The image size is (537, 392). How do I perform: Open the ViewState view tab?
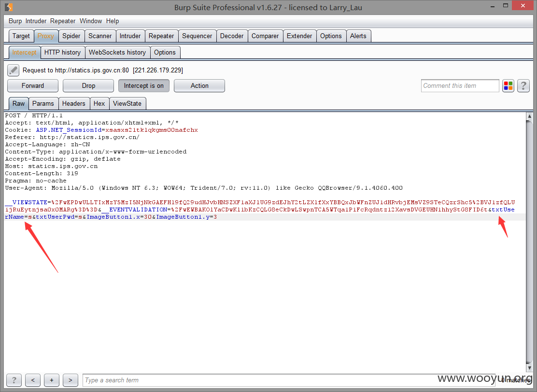(x=127, y=103)
